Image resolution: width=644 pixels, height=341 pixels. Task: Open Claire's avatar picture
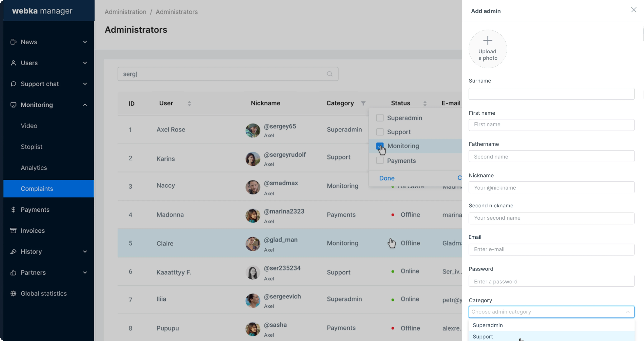pyautogui.click(x=253, y=244)
